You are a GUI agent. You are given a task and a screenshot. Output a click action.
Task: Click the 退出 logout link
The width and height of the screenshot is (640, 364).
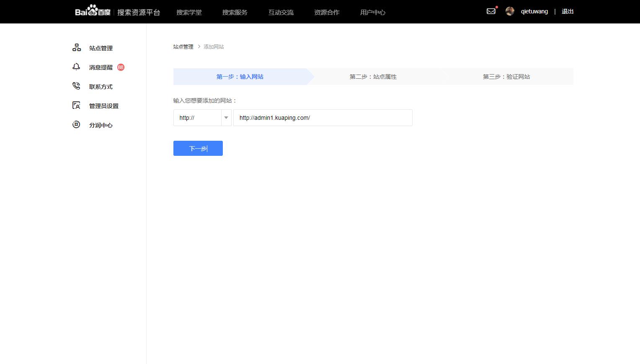pos(568,11)
